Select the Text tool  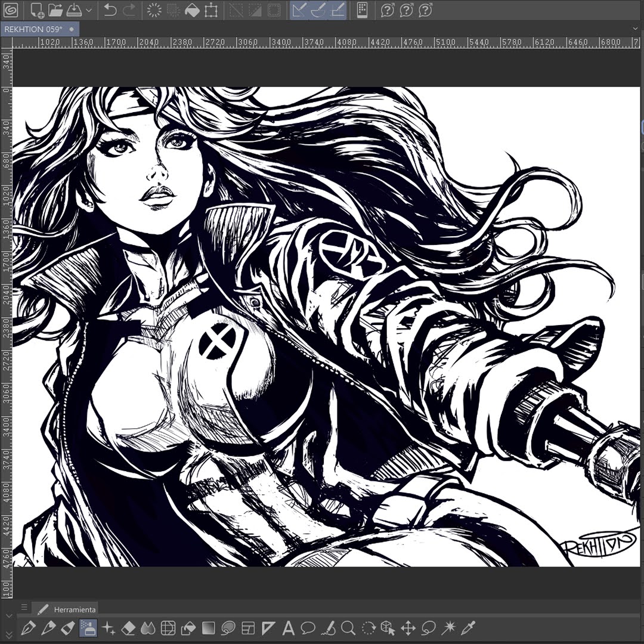click(289, 628)
